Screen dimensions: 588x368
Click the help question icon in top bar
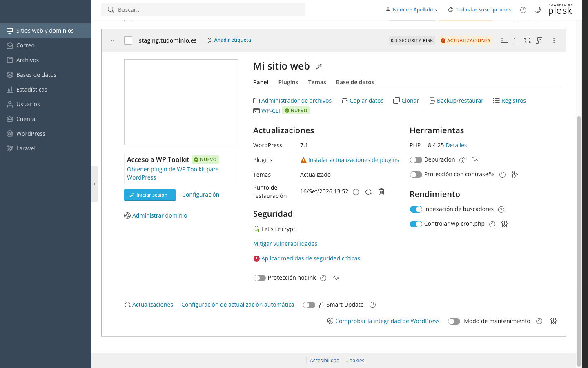coord(523,10)
